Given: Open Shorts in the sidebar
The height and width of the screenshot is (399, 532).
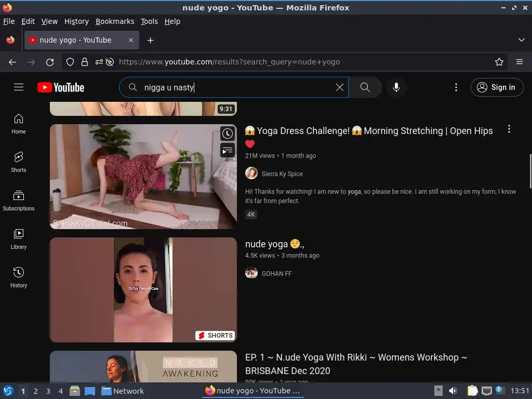Looking at the screenshot, I should (19, 162).
